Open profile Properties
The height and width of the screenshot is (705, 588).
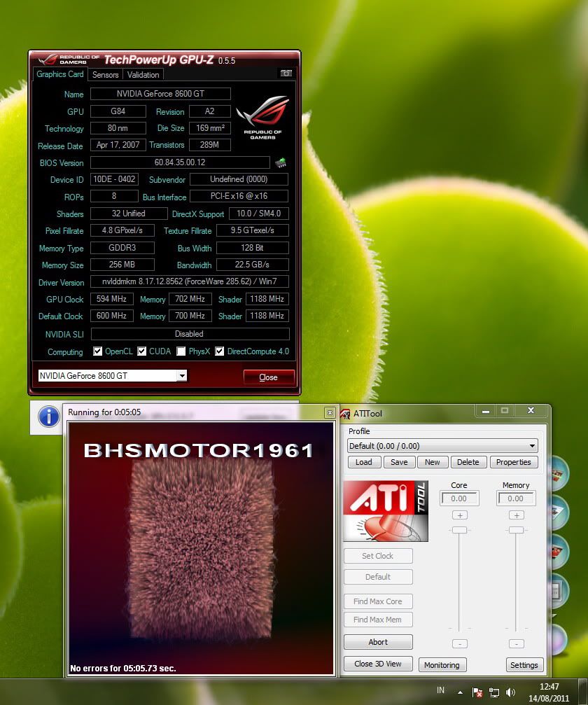pyautogui.click(x=513, y=462)
